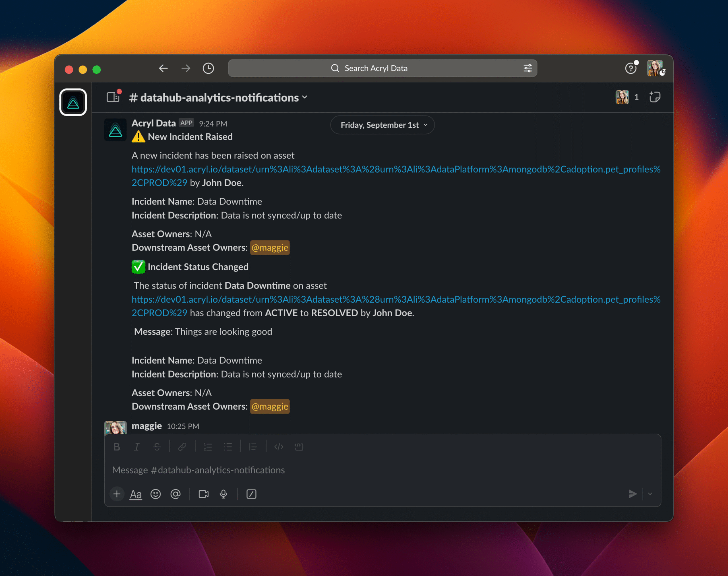Screen dimensions: 728x576
Task: Toggle bulleted list formatting
Action: (x=228, y=447)
